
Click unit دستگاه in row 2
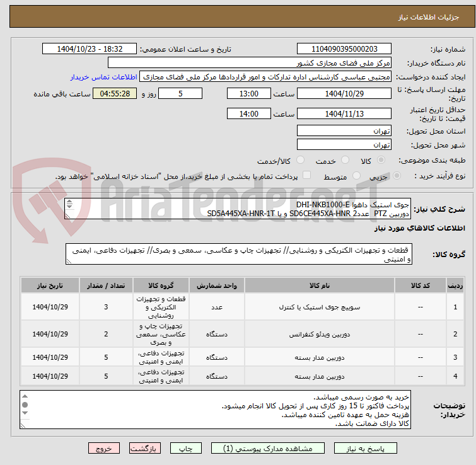click(217, 334)
